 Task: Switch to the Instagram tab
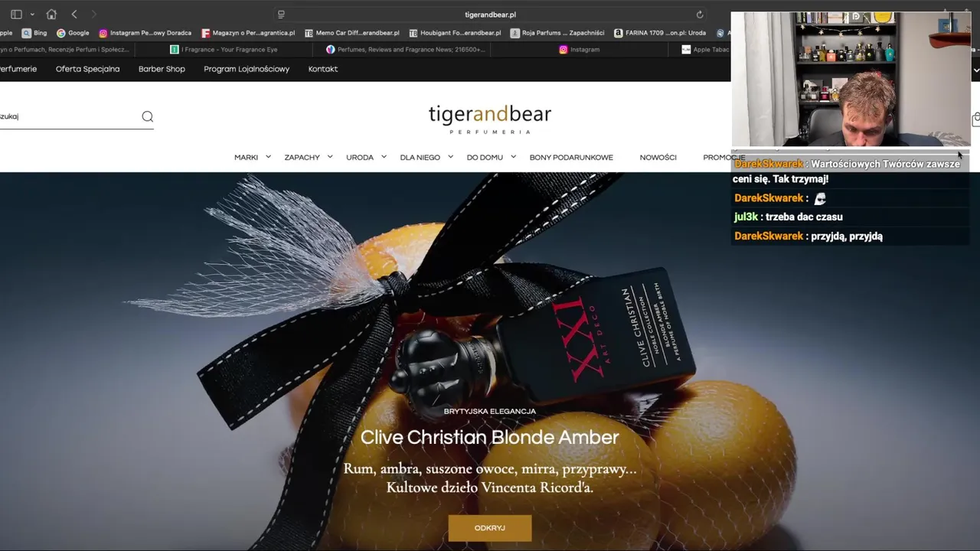tap(580, 50)
